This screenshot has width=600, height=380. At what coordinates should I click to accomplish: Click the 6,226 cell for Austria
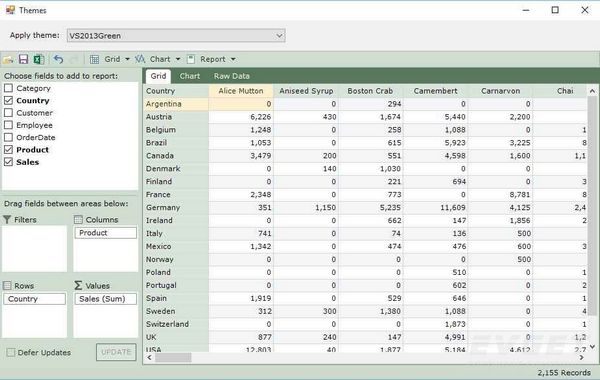241,117
